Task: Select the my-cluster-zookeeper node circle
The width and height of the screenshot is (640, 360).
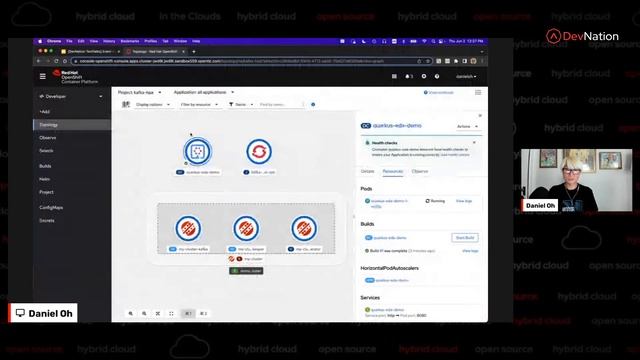Action: (x=246, y=229)
